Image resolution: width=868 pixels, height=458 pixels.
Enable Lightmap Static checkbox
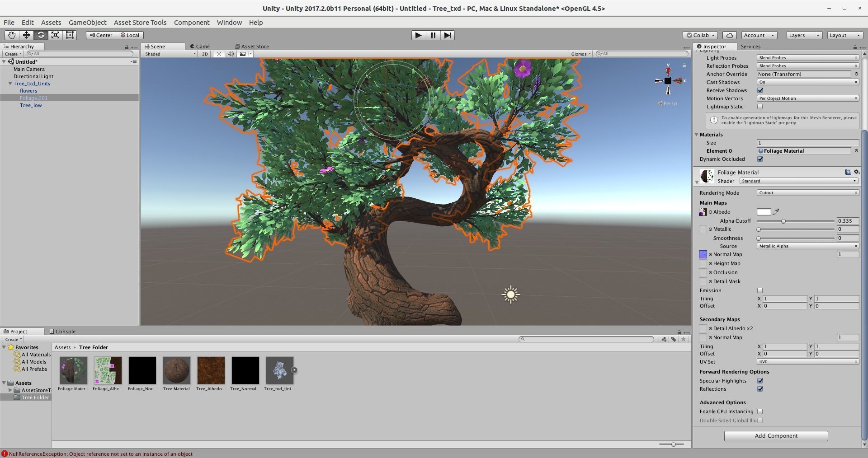point(760,107)
